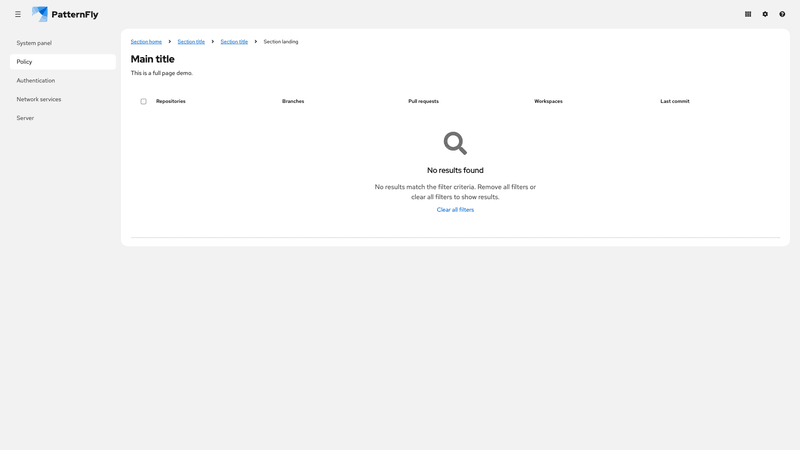Viewport: 800px width, 450px height.
Task: Open the settings gear icon
Action: [765, 14]
